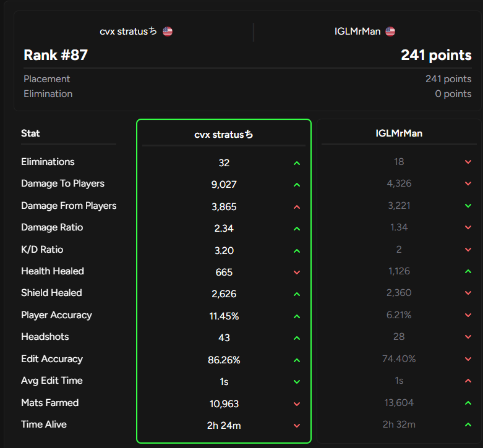Click the Damage From Players label
483x448 pixels.
[69, 206]
